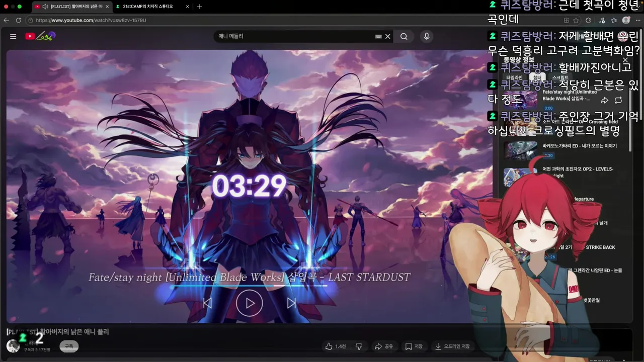The height and width of the screenshot is (362, 644).
Task: Jump to Fate/stay night chapter thumbnail
Action: pos(520,99)
